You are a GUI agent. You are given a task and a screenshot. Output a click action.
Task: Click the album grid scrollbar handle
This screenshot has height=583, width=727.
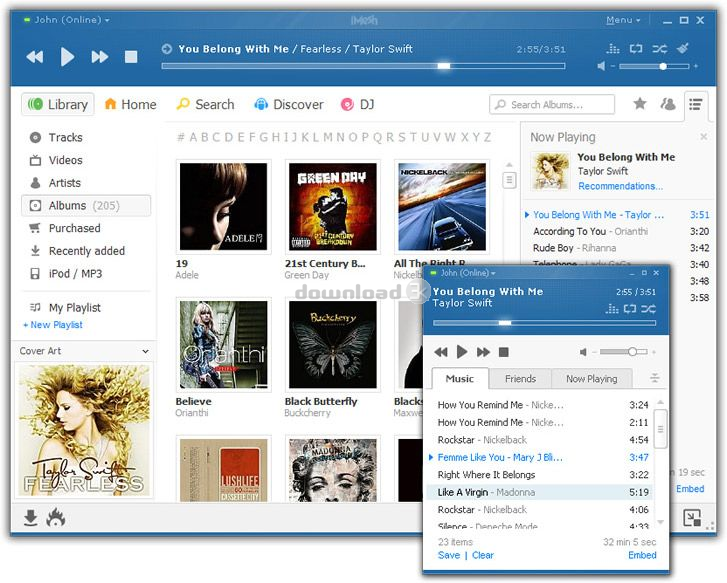click(509, 180)
